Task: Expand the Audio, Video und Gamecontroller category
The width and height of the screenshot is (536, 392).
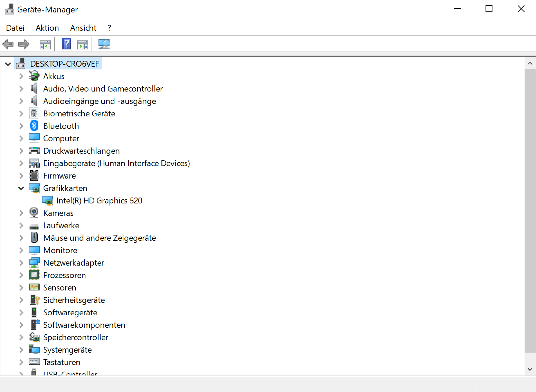Action: click(21, 89)
